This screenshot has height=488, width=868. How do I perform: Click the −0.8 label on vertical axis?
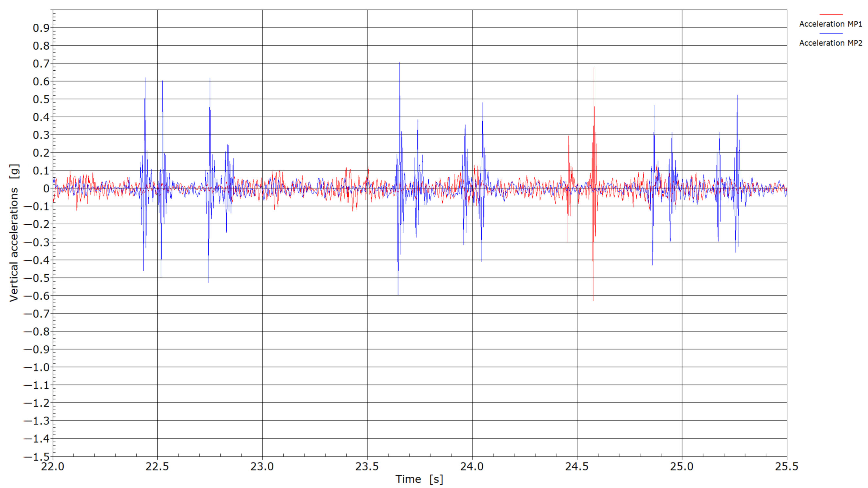tap(36, 331)
